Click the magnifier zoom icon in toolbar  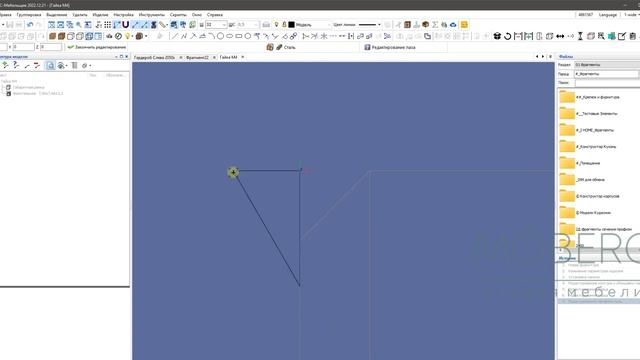tap(79, 25)
